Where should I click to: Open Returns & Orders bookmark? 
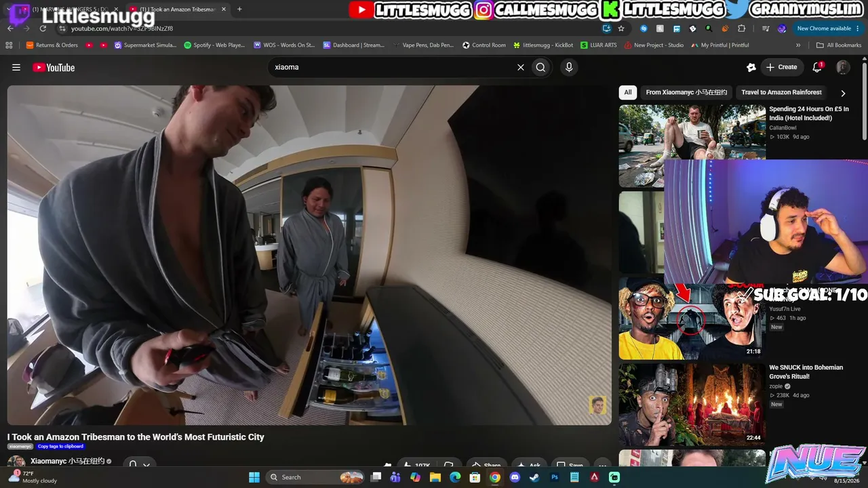[x=52, y=45]
